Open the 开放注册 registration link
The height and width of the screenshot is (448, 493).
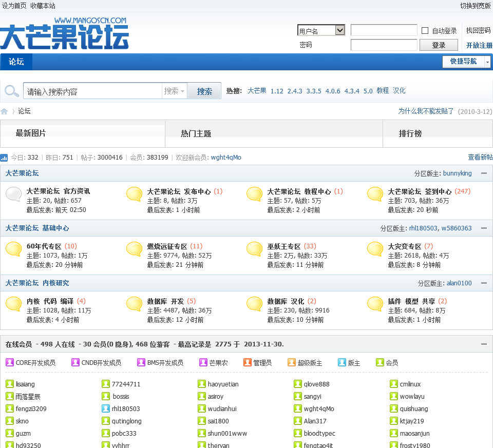tap(479, 45)
